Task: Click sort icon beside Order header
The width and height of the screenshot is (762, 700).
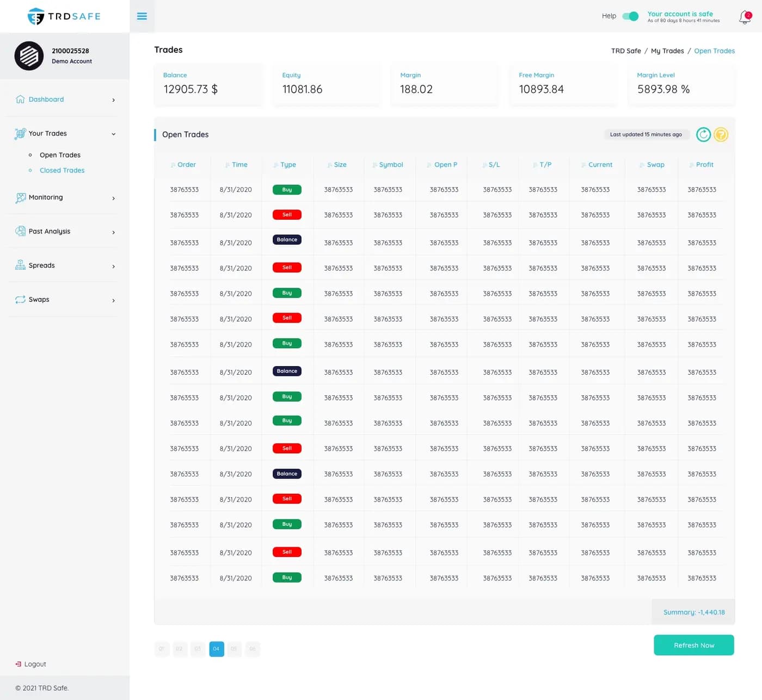Action: coord(173,165)
